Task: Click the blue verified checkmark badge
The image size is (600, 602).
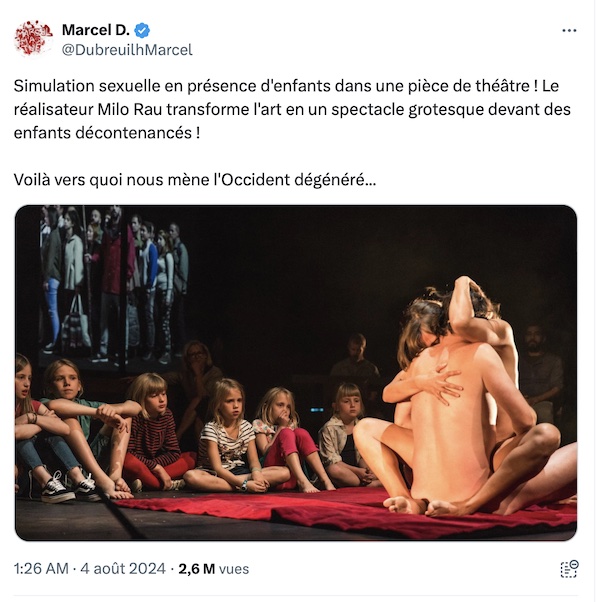Action: (x=142, y=30)
